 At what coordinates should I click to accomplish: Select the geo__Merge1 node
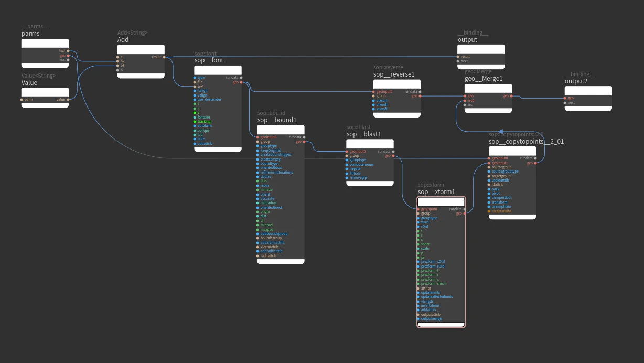(488, 98)
